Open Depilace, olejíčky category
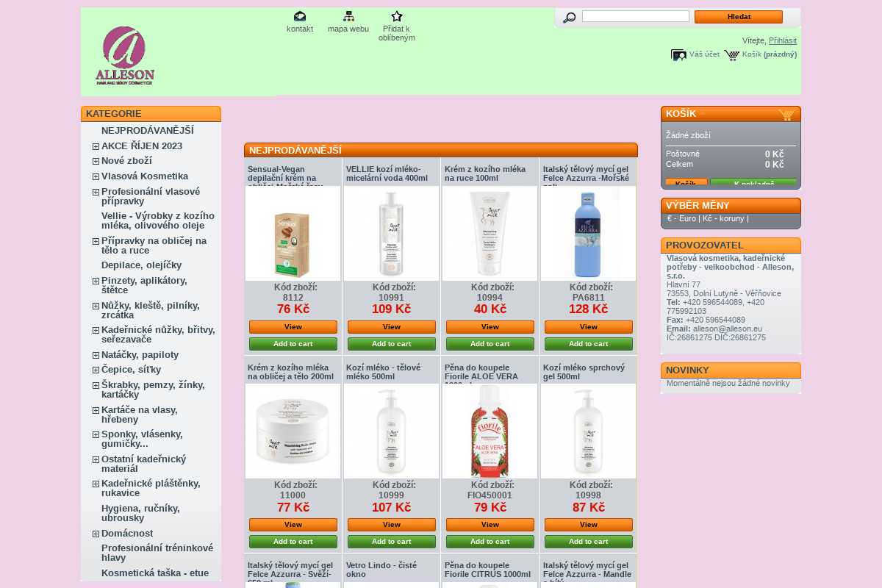 [141, 265]
